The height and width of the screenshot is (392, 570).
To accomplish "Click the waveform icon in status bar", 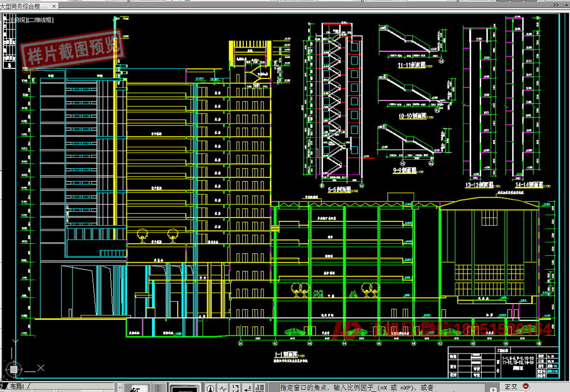I will [x=223, y=388].
